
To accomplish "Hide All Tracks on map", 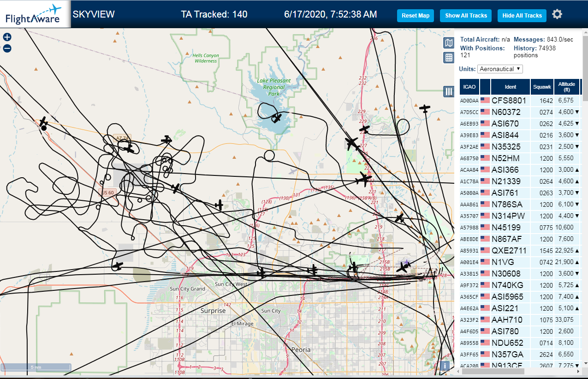I will [x=522, y=15].
